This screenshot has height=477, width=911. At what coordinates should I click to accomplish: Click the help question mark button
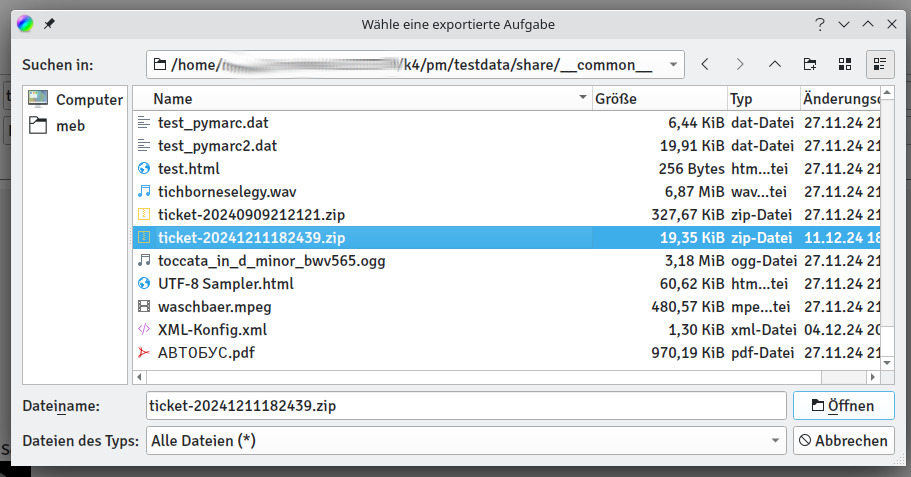[820, 24]
